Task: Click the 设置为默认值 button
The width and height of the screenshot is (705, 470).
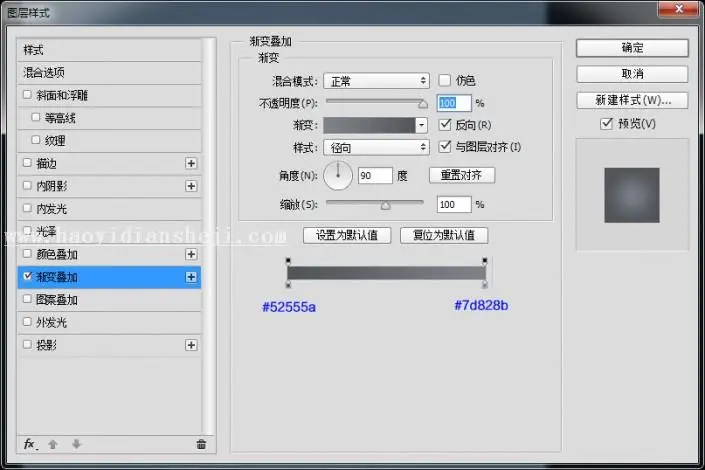Action: click(x=347, y=235)
